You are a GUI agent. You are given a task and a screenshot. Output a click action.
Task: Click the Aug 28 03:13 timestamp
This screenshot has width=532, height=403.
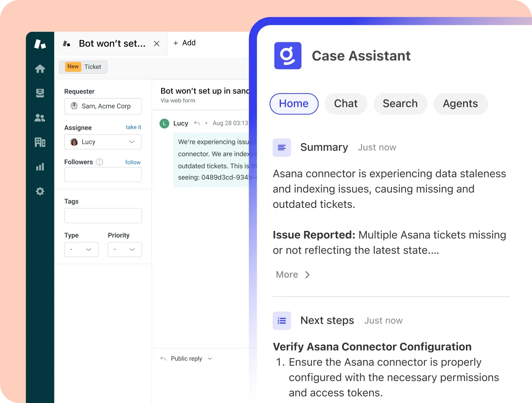coord(230,123)
